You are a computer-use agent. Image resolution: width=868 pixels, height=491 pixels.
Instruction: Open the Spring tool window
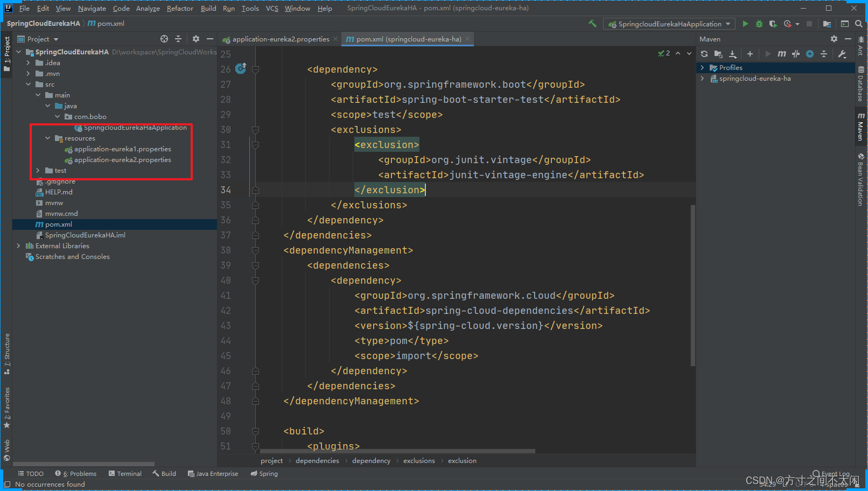point(264,474)
